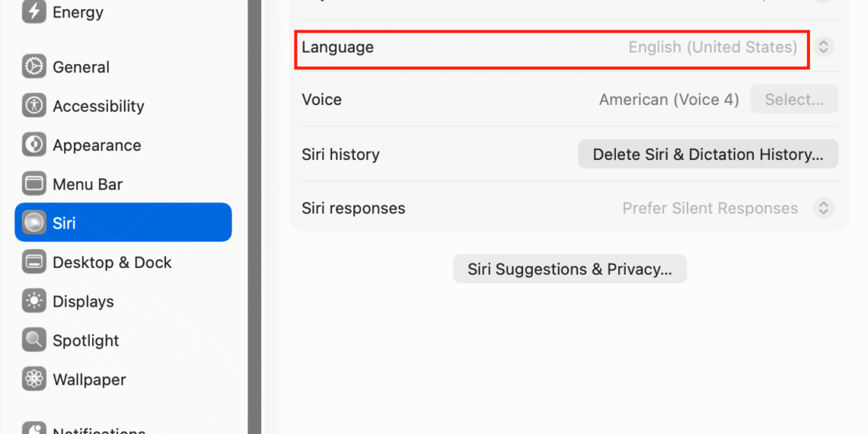This screenshot has width=868, height=434.
Task: Click the Spotlight magnifier icon
Action: [34, 340]
